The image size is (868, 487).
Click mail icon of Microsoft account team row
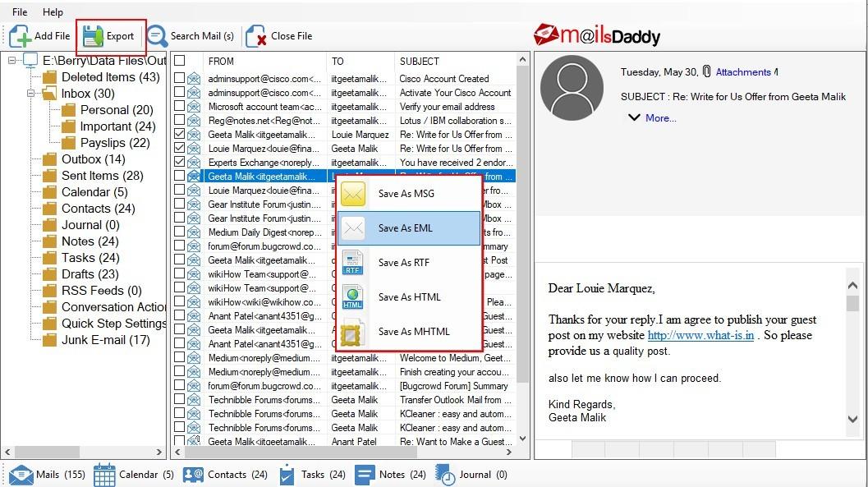(x=194, y=106)
